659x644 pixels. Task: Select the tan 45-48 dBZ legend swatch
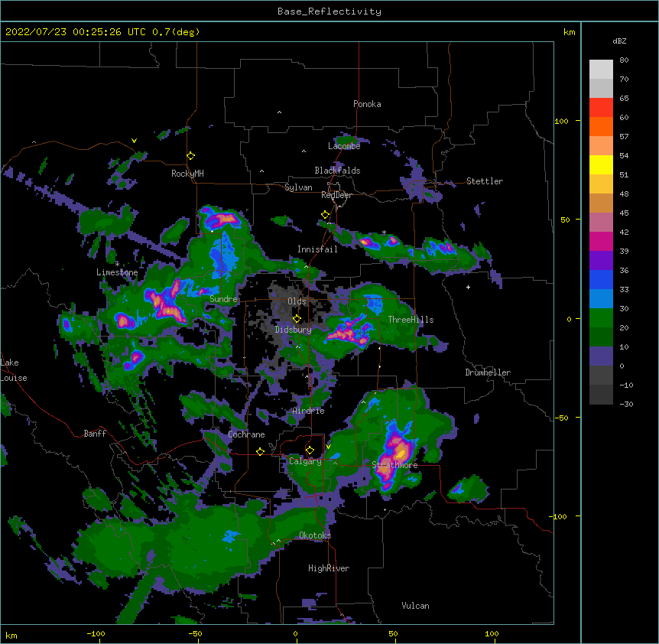coord(601,203)
